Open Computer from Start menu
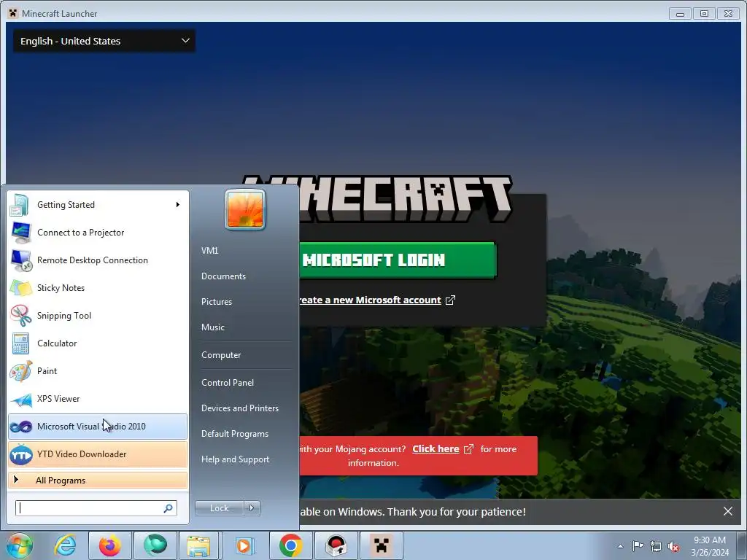The image size is (747, 560). (221, 355)
